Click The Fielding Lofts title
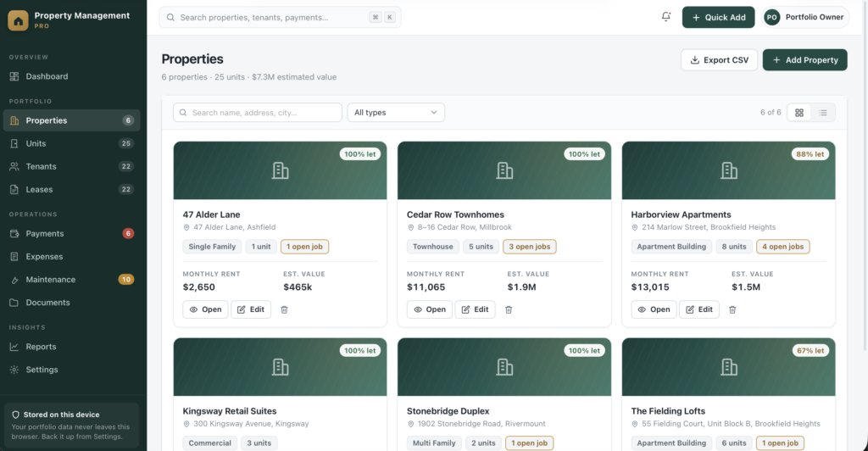 [668, 411]
